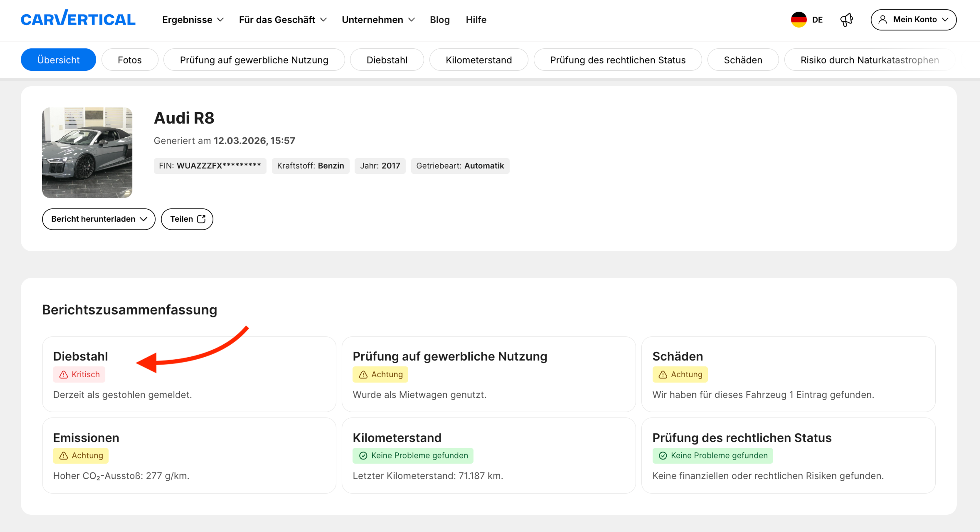Viewport: 980px width, 532px height.
Task: Click the Jahr: 2017 chip
Action: pos(380,165)
